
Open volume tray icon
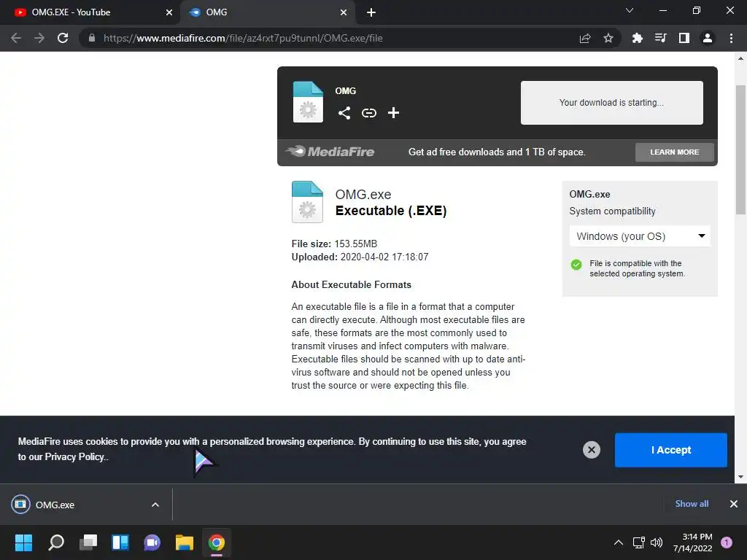pyautogui.click(x=657, y=542)
